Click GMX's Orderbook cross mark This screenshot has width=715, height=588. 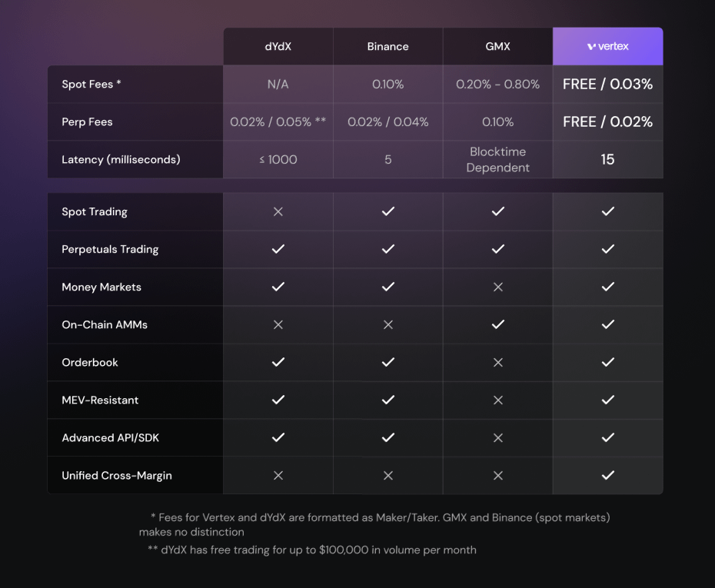point(498,362)
